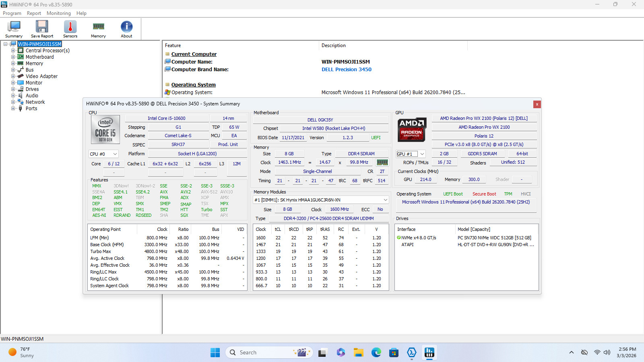
Task: Click the NVMe drive green status icon
Action: coord(399,238)
